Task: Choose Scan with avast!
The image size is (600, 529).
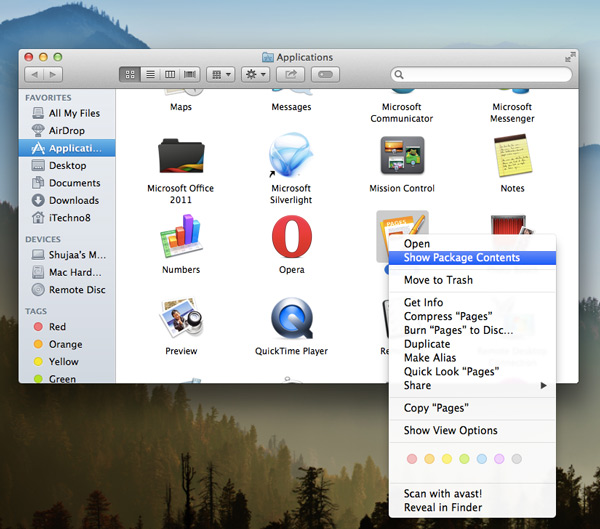Action: (x=472, y=494)
